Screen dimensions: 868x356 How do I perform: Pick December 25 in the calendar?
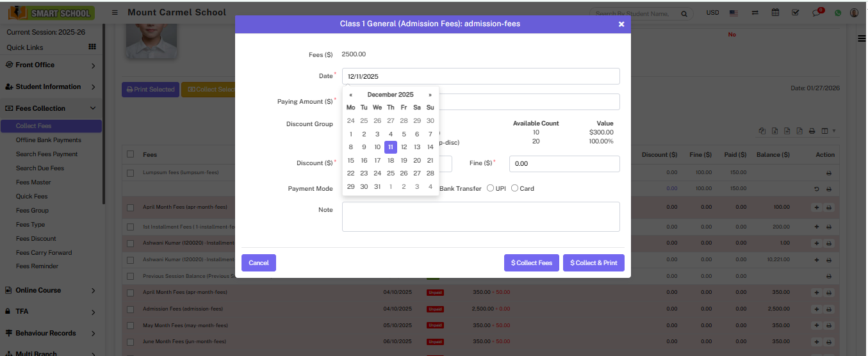pos(390,174)
